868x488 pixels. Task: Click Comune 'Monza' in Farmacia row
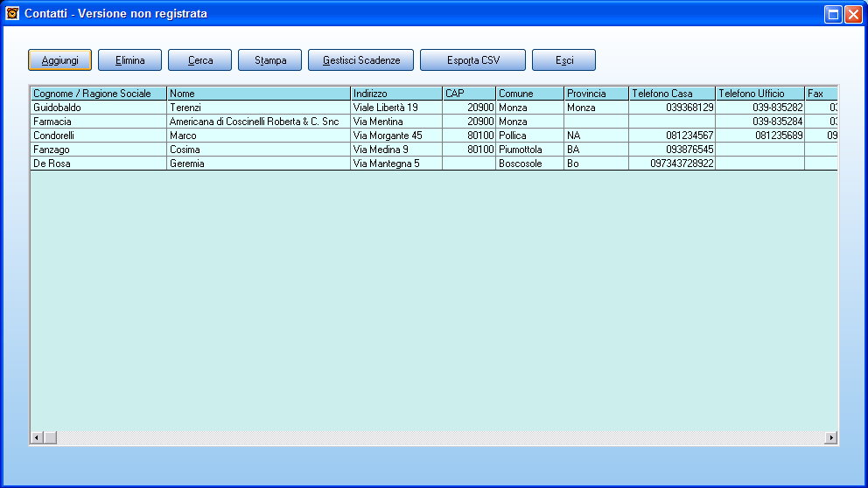[x=529, y=122]
